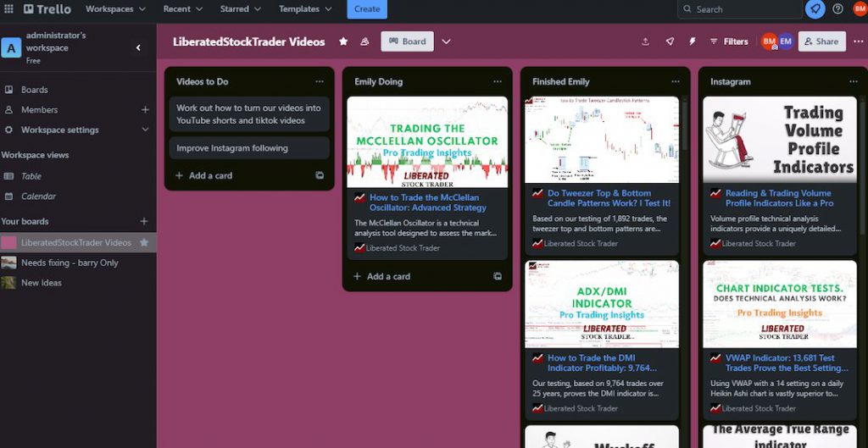868x448 pixels.
Task: Open Videos to Do list actions menu
Action: coord(320,81)
